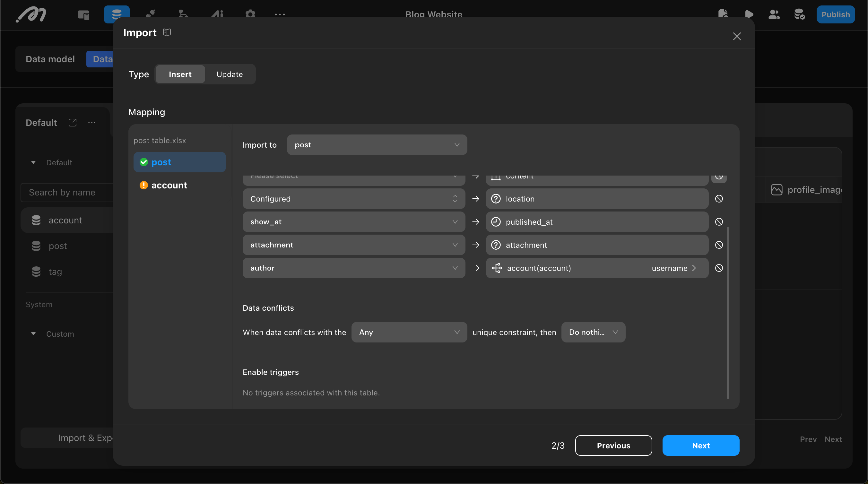
Task: Proceed with the blue Next button
Action: pyautogui.click(x=701, y=445)
